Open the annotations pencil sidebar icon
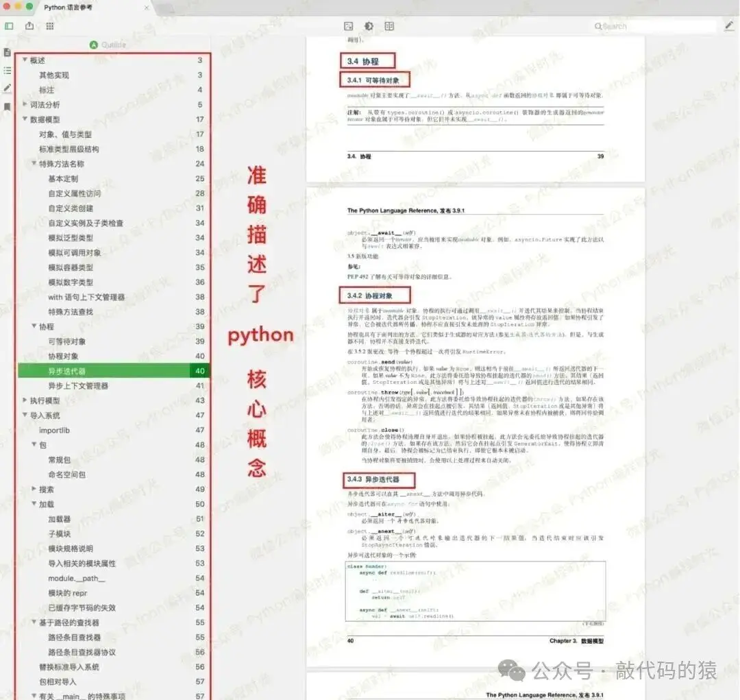Viewport: 740px width, 700px height. 7,88
